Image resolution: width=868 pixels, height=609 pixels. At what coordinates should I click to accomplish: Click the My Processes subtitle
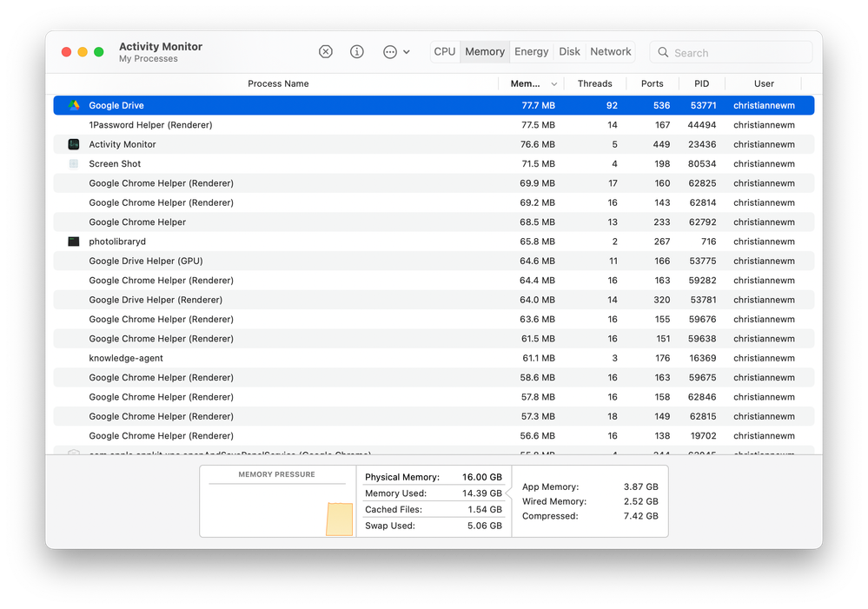click(x=149, y=59)
